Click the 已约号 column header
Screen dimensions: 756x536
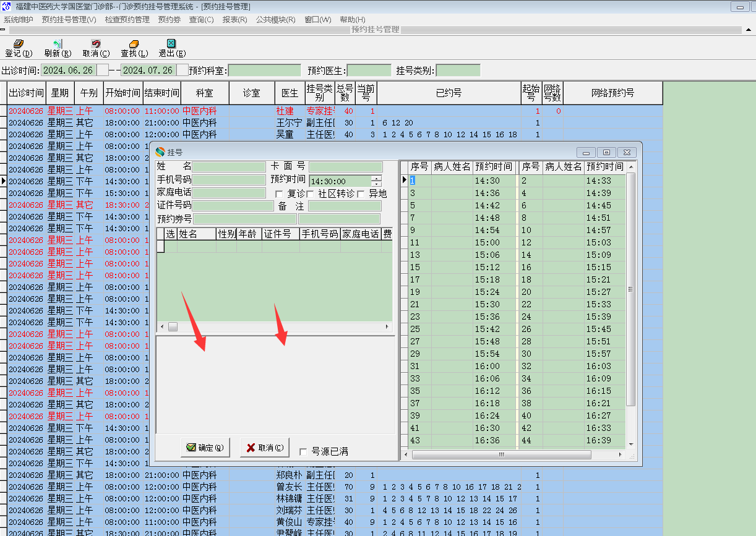[449, 93]
